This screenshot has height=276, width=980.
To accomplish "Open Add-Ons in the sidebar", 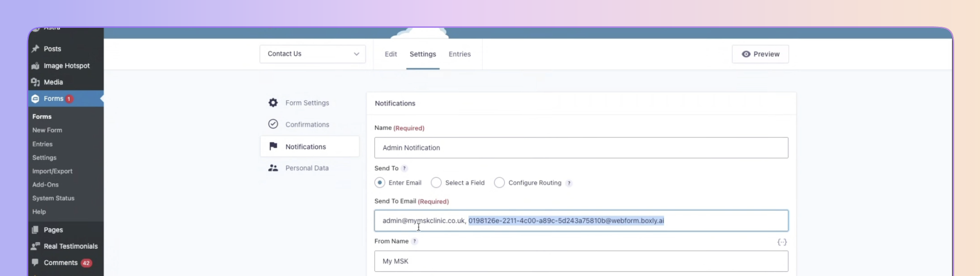I will tap(45, 185).
